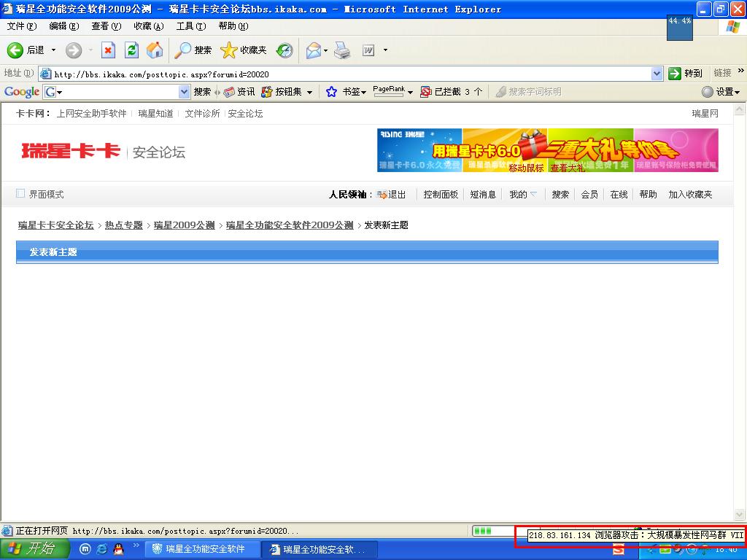The image size is (747, 560).
Task: Click the 瑞星网 link at top right
Action: pos(705,113)
